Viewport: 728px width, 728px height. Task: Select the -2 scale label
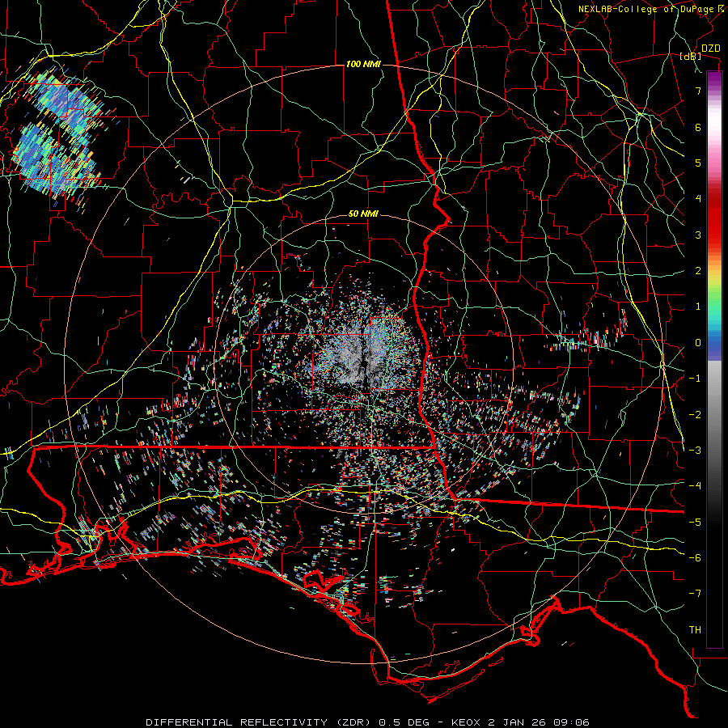pyautogui.click(x=695, y=415)
